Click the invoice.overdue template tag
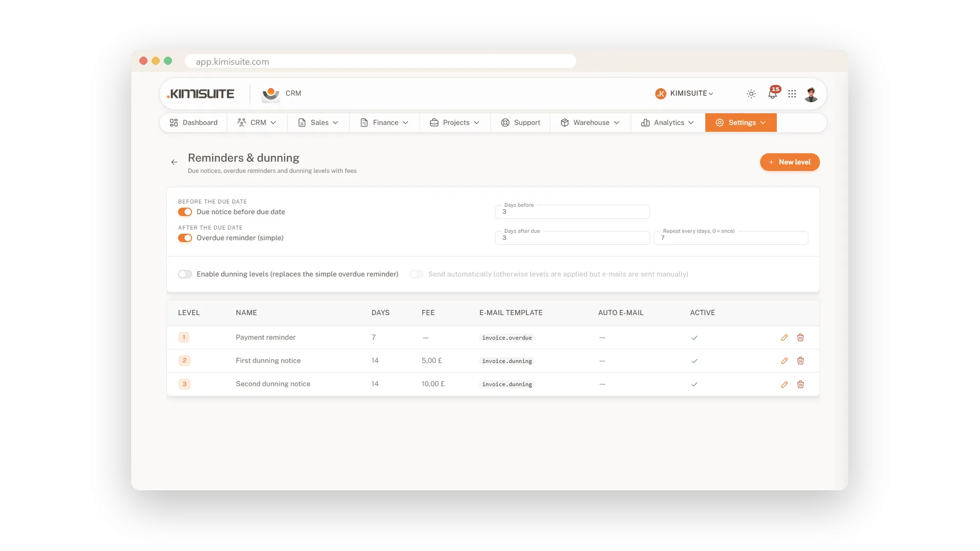980x551 pixels. click(x=507, y=338)
